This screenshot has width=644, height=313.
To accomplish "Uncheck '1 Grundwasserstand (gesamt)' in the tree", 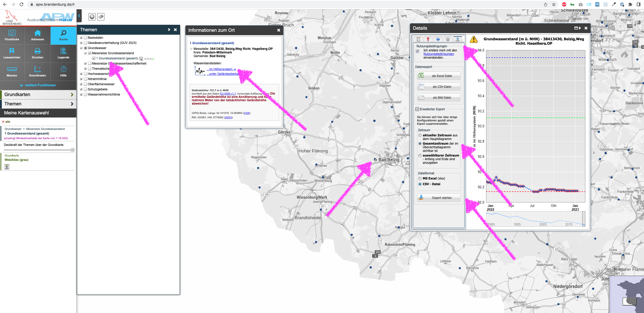I will (x=93, y=58).
